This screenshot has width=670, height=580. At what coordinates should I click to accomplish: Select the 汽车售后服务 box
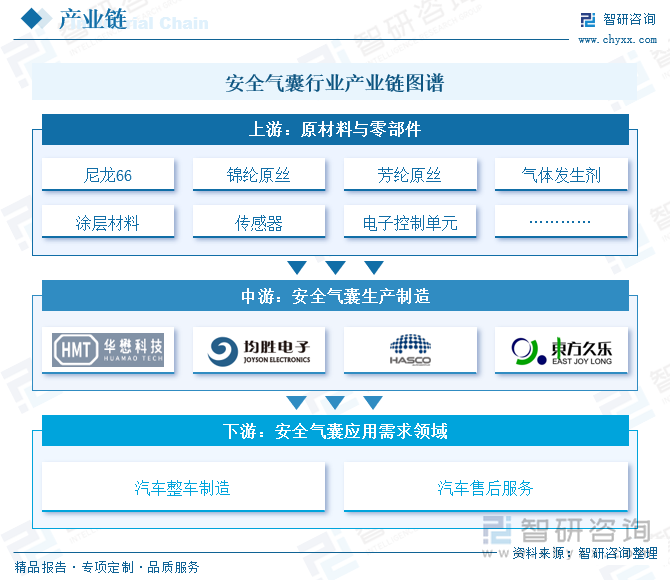click(486, 487)
